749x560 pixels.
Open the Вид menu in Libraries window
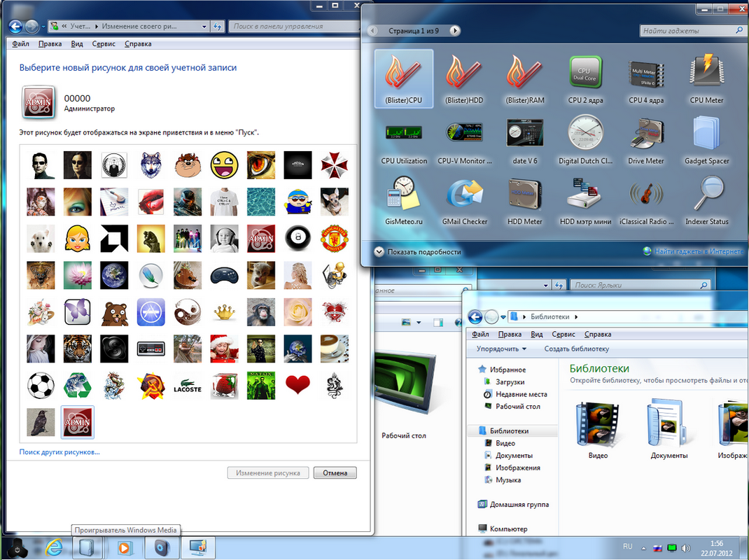536,334
